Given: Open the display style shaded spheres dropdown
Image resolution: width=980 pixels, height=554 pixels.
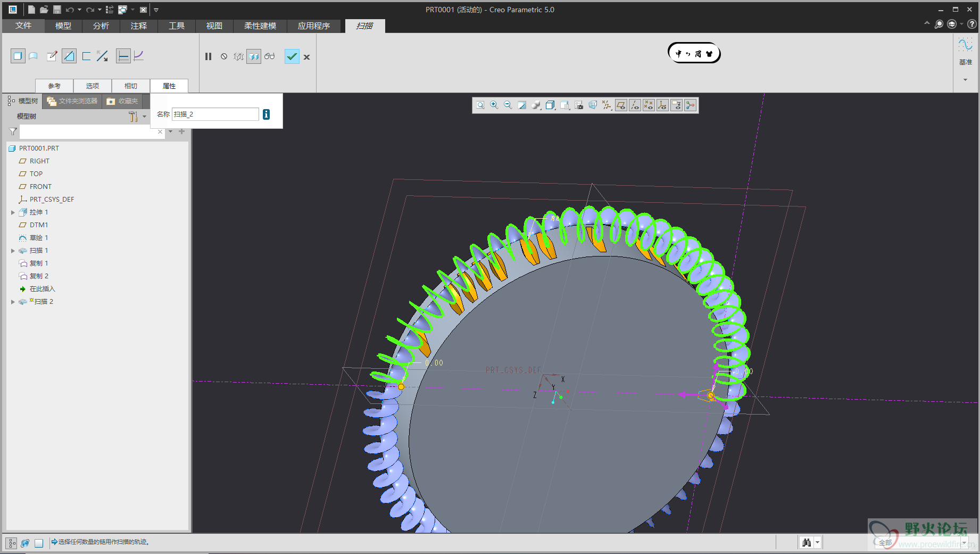Looking at the screenshot, I should 536,105.
